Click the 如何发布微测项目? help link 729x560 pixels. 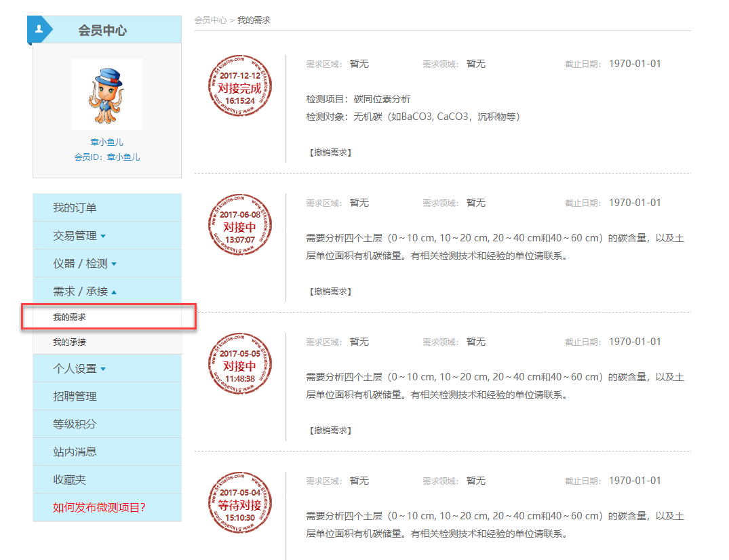[99, 507]
